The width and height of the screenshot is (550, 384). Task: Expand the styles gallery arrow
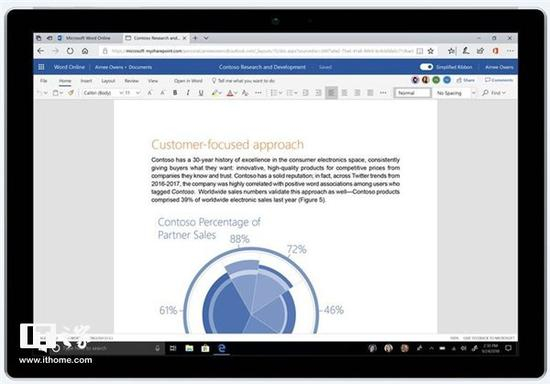pyautogui.click(x=474, y=93)
